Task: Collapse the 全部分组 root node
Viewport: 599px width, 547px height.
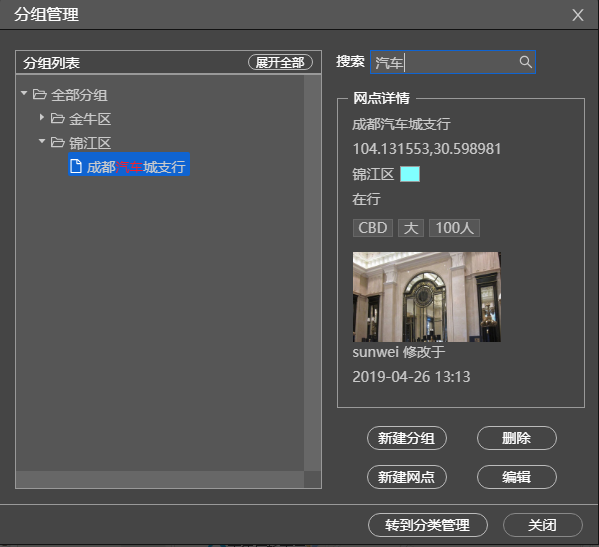Action: click(24, 93)
